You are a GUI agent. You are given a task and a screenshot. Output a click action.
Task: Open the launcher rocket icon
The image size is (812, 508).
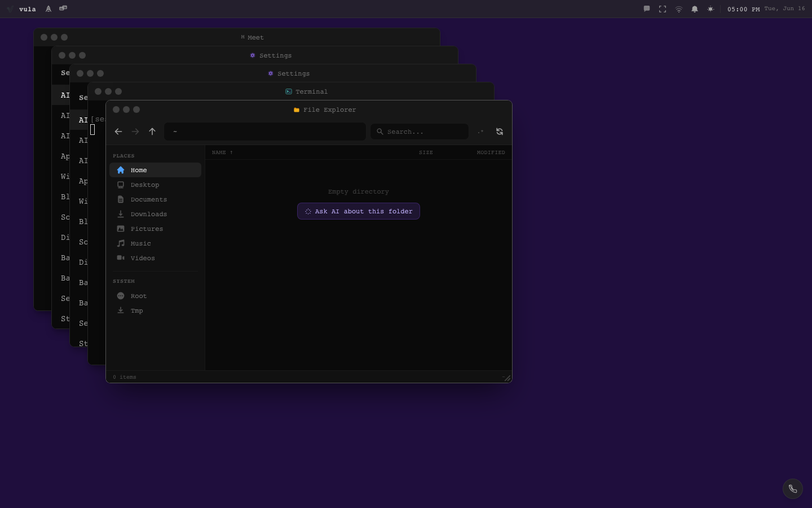48,9
